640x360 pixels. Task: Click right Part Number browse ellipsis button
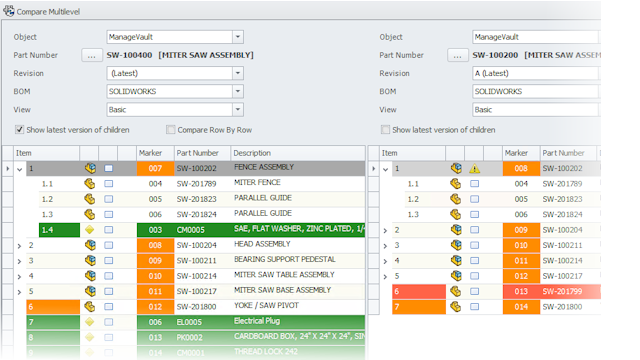pyautogui.click(x=458, y=55)
